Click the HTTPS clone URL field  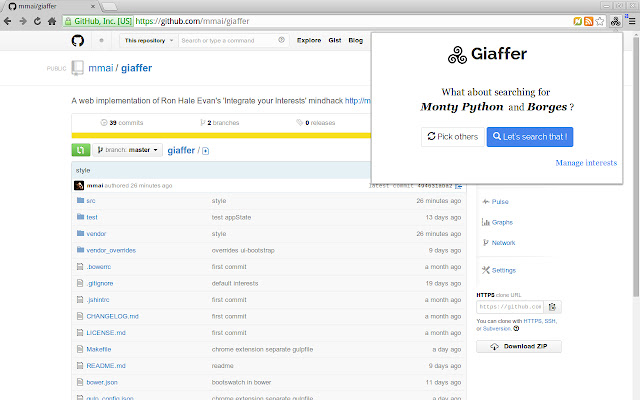coord(510,307)
